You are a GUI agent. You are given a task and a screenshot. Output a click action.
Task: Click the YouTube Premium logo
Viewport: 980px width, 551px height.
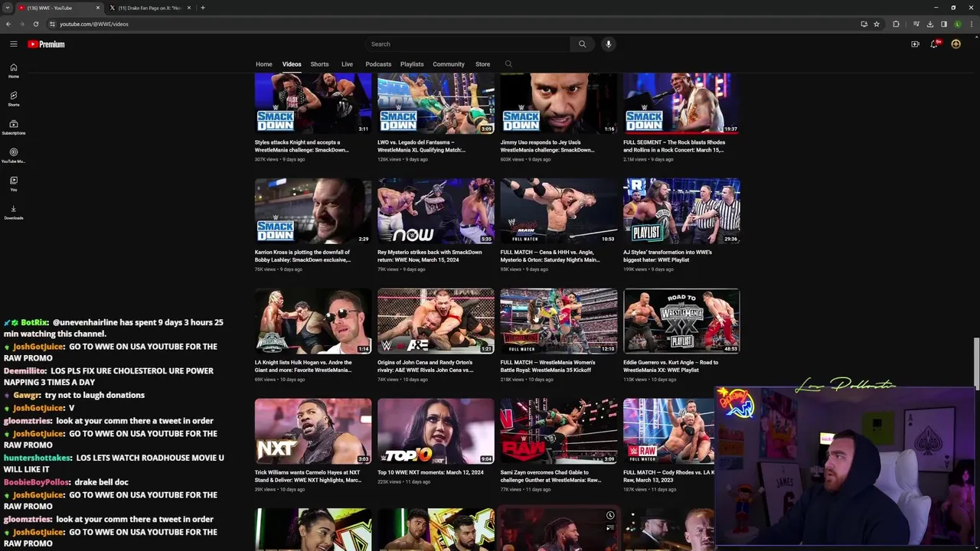[46, 44]
